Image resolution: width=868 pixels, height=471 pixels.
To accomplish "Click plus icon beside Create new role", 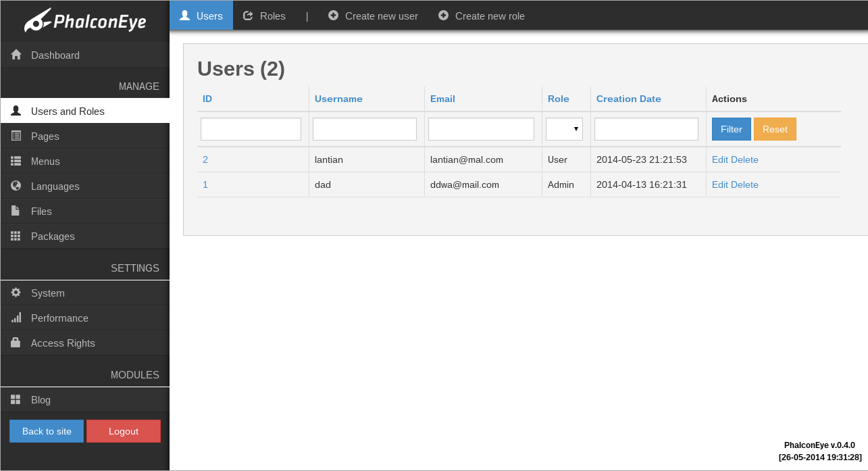I will (x=443, y=15).
